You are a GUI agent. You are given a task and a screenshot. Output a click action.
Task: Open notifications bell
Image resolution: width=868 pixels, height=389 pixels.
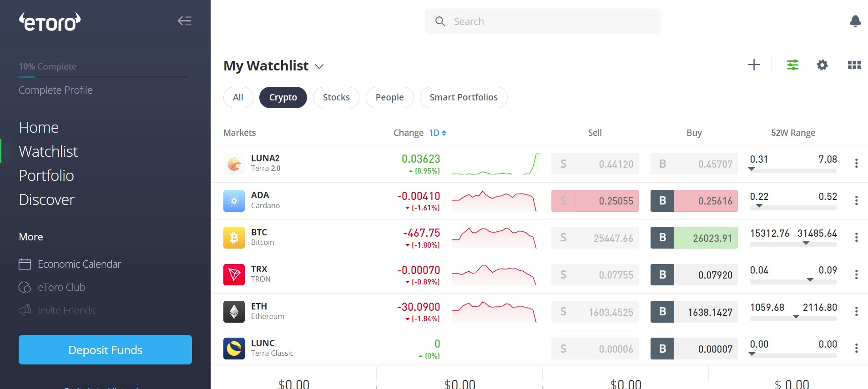[855, 21]
